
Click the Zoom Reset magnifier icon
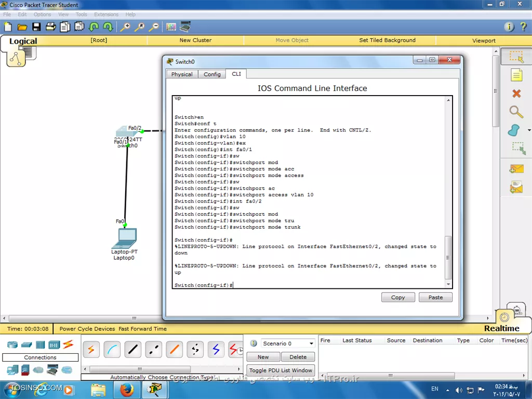pyautogui.click(x=139, y=27)
